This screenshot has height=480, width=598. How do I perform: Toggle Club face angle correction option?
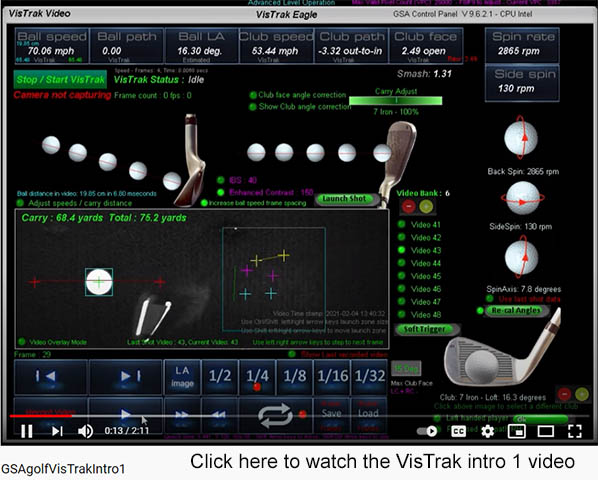[x=298, y=95]
